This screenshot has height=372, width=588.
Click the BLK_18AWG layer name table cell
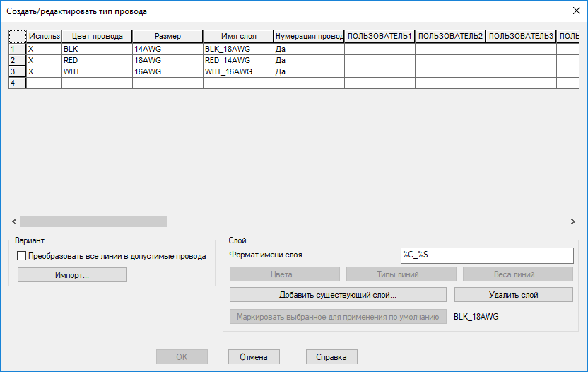click(x=238, y=49)
